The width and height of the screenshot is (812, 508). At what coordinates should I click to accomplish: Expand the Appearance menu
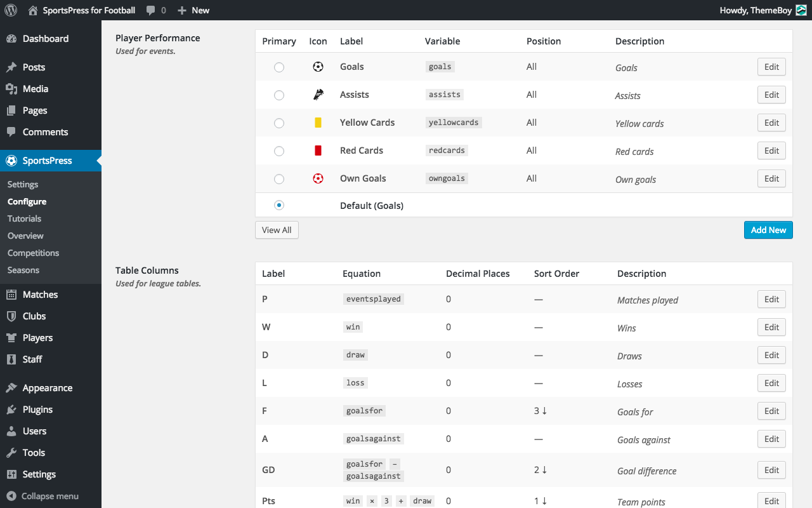point(47,388)
